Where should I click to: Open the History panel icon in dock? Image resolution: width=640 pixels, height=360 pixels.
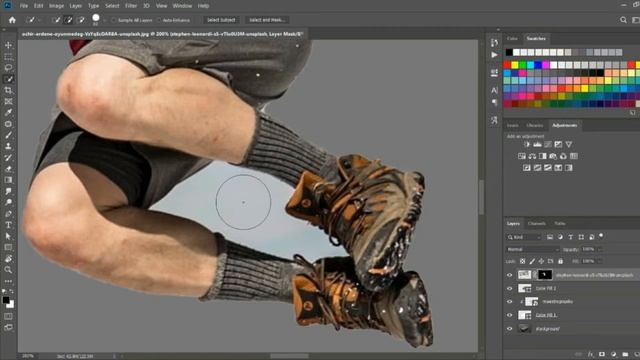[x=494, y=42]
